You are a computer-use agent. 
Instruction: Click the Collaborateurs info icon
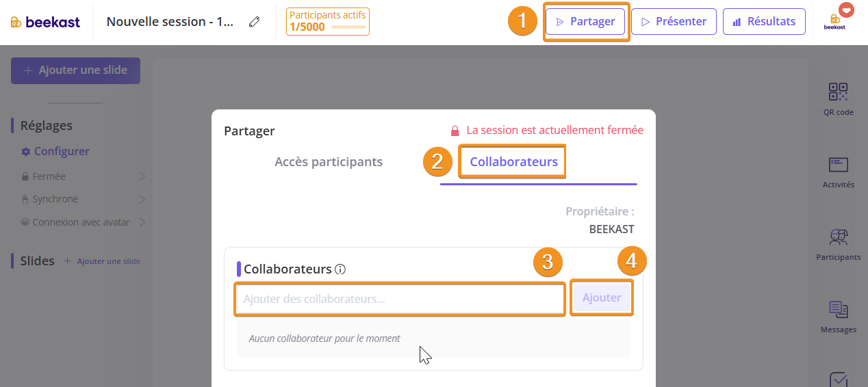340,269
